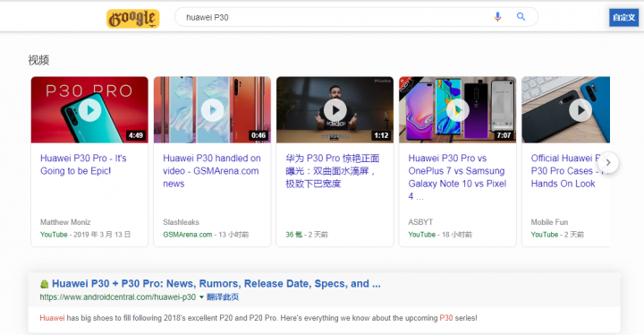Viewport: 644px width, 335px height.
Task: Play the P30 Pro vs OnePlus 7 video
Action: coord(458,110)
